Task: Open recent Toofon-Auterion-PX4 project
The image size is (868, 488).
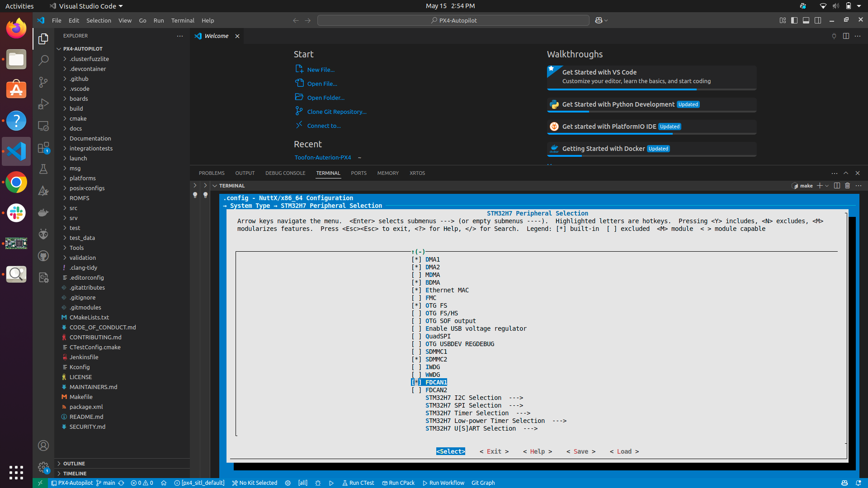Action: coord(323,157)
